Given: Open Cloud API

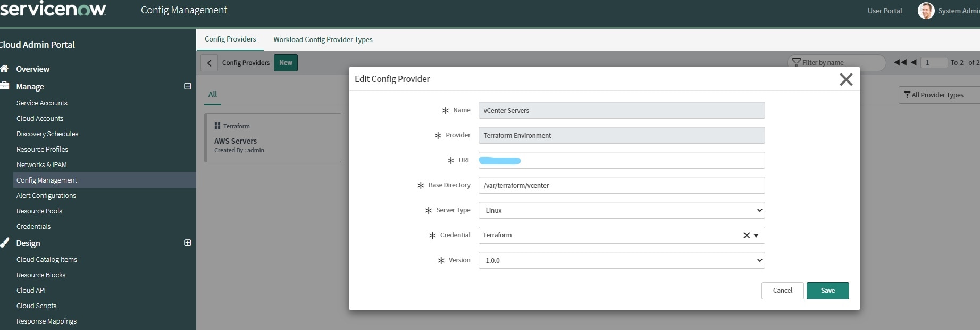Looking at the screenshot, I should pyautogui.click(x=31, y=291).
